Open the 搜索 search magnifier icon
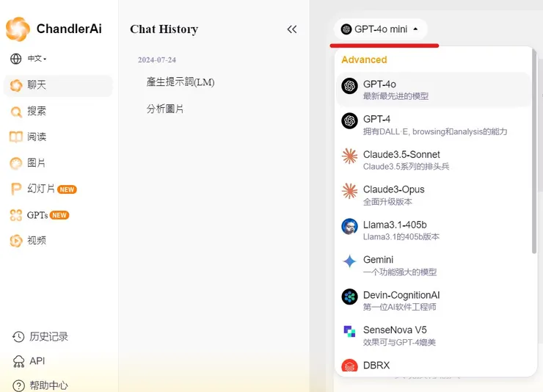This screenshot has height=392, width=543. (x=16, y=111)
